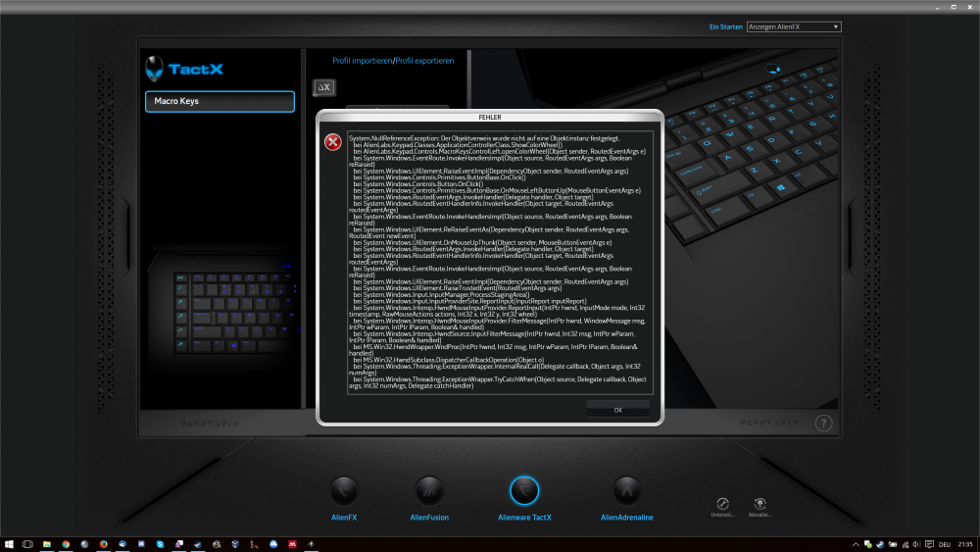
Task: Click OK in the FEHLER error dialog
Action: tap(617, 410)
